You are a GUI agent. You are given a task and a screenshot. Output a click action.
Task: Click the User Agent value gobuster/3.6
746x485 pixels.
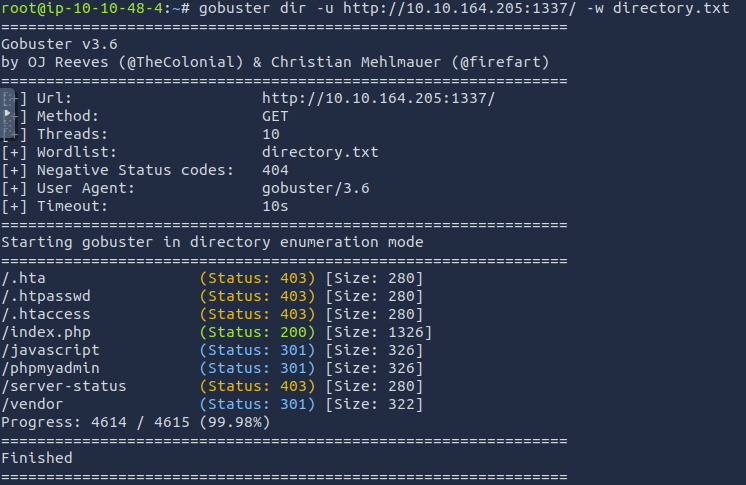tap(315, 188)
